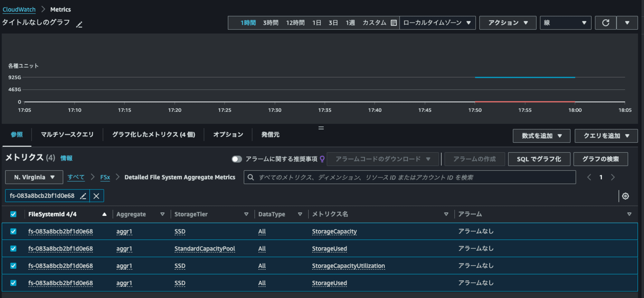Open the オプション tab

tap(228, 135)
